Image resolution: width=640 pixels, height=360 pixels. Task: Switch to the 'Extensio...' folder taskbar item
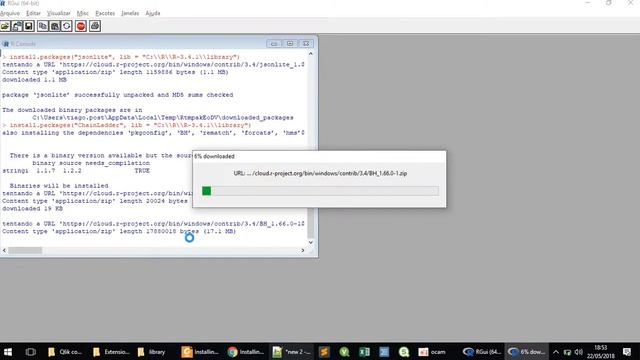point(111,351)
